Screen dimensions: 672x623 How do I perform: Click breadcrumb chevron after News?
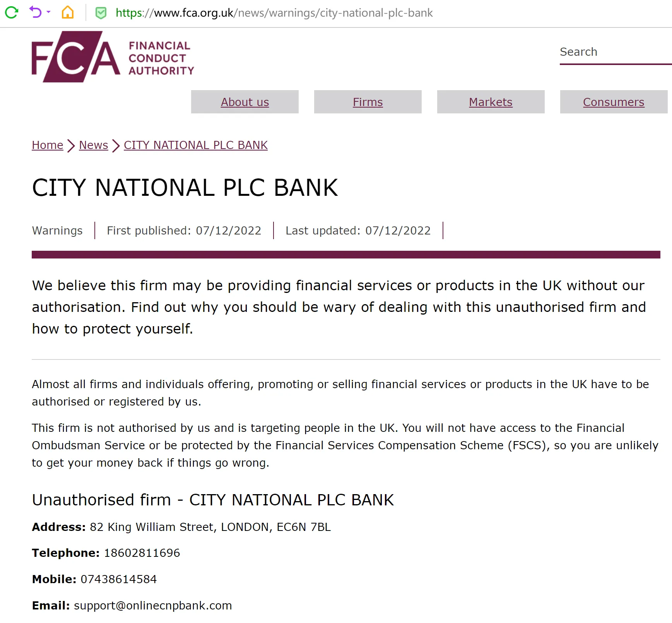click(x=116, y=146)
